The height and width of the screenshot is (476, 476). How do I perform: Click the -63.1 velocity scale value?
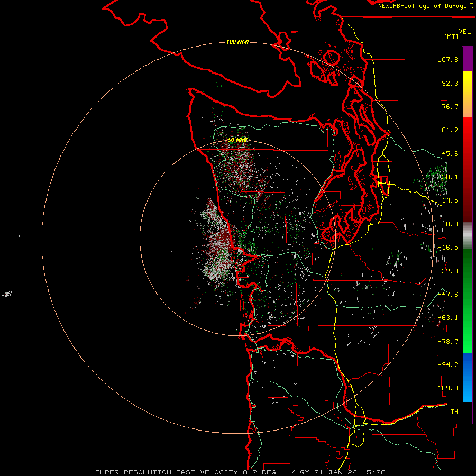[x=448, y=318]
